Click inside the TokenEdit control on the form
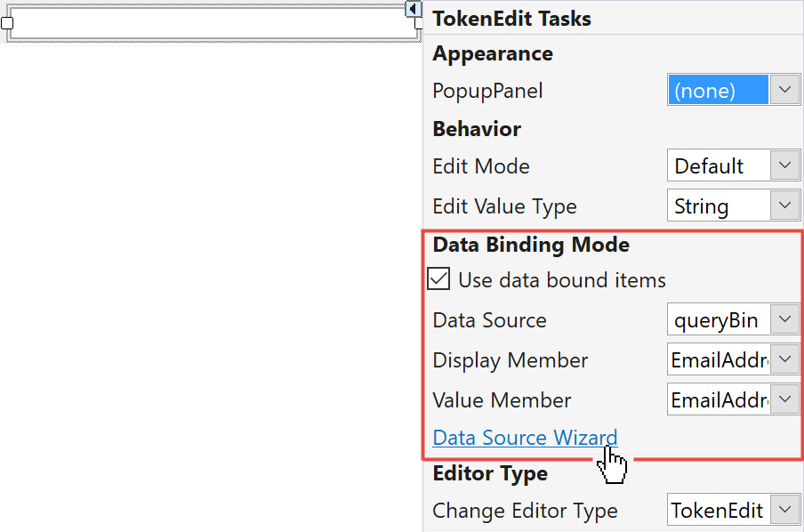This screenshot has height=532, width=804. [x=213, y=24]
